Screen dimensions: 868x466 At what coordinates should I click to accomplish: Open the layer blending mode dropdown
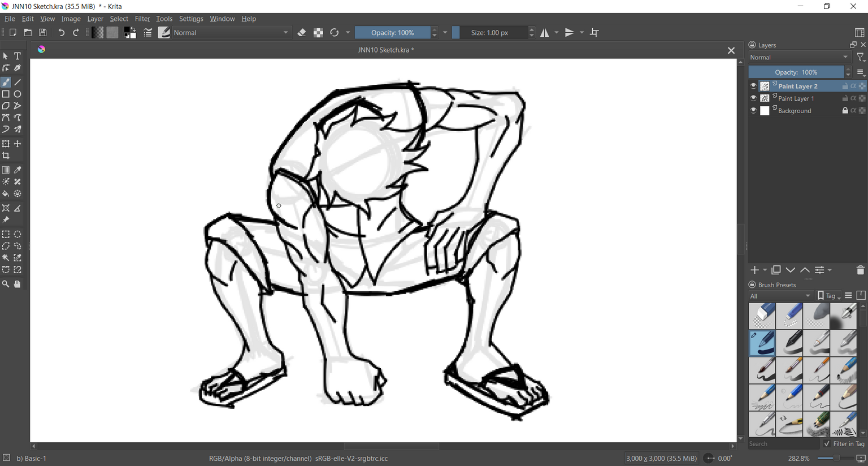[799, 57]
